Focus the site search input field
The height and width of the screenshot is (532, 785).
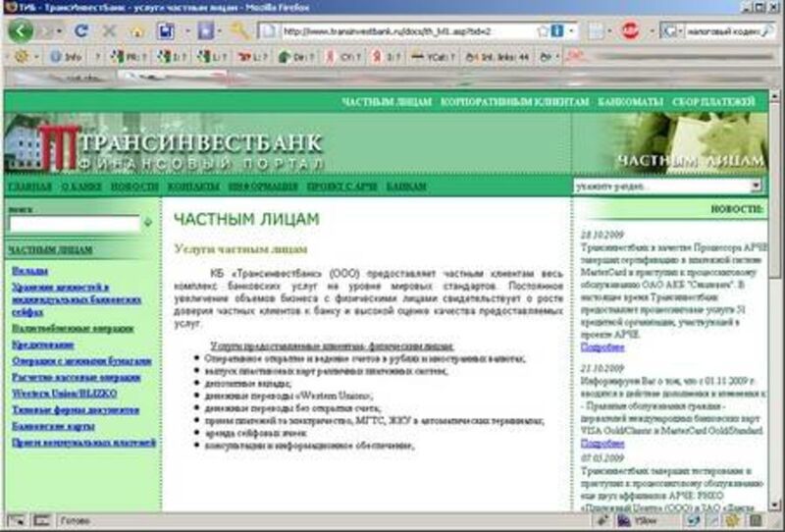75,224
